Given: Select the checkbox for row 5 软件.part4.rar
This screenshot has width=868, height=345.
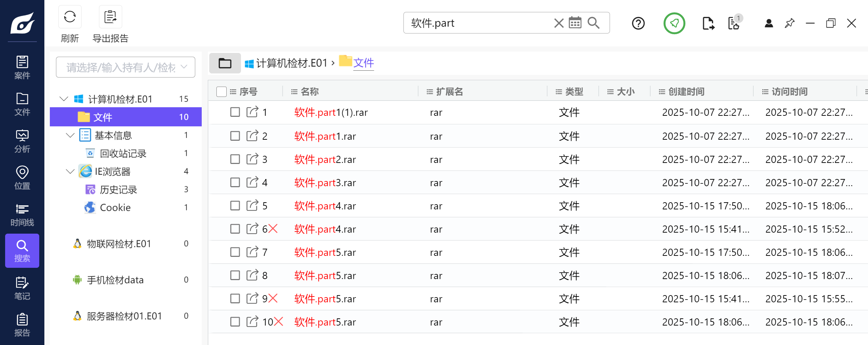Looking at the screenshot, I should tap(235, 206).
